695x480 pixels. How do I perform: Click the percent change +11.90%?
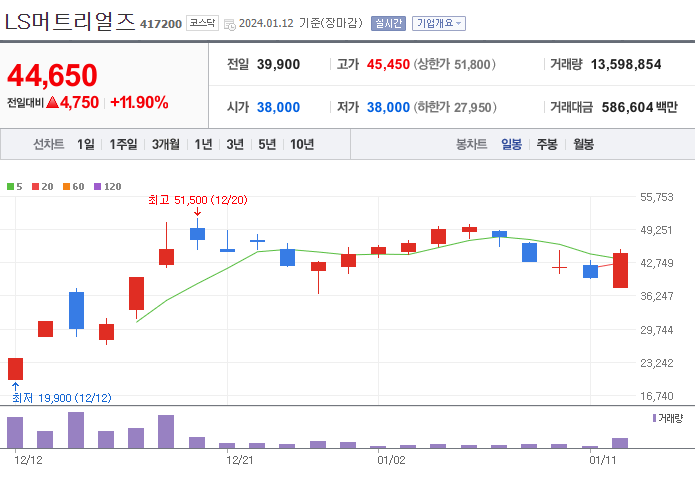click(139, 102)
